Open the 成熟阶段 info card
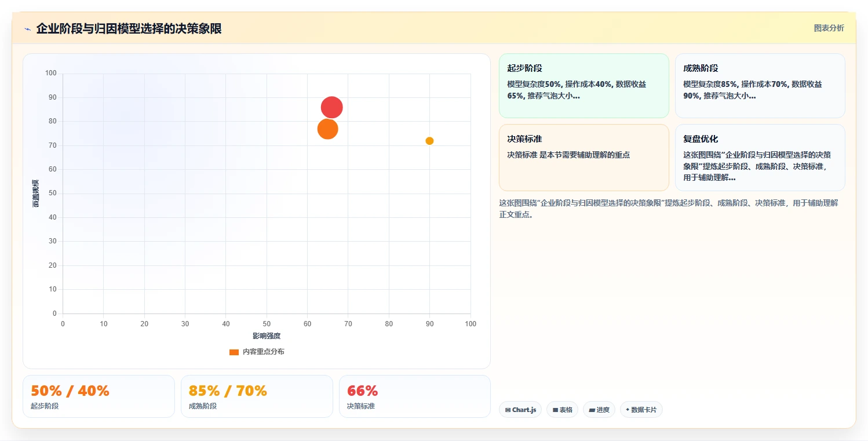The height and width of the screenshot is (441, 868). tap(760, 86)
